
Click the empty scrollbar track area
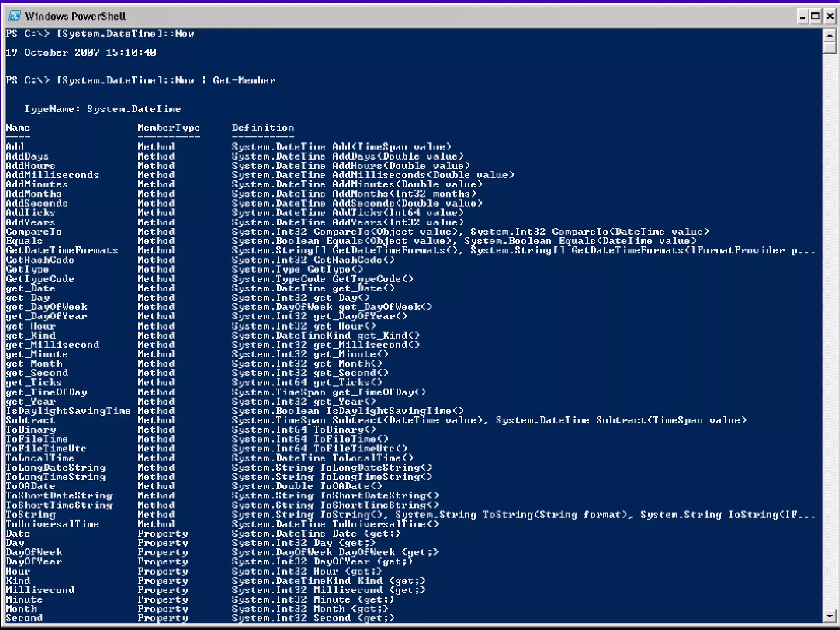(x=829, y=328)
